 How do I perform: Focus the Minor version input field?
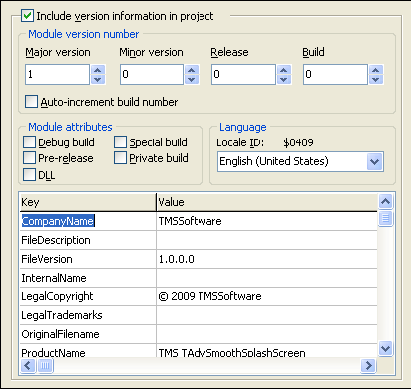[152, 74]
